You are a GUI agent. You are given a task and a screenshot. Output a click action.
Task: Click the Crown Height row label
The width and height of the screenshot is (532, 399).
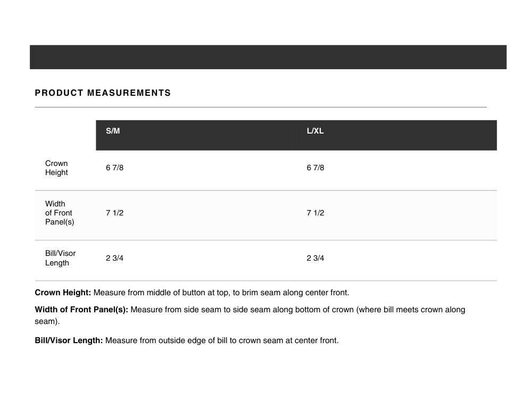pyautogui.click(x=56, y=168)
